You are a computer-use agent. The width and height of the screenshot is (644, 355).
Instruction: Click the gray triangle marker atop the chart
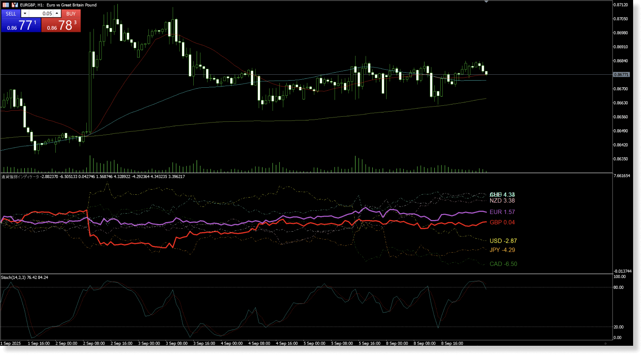486,2
